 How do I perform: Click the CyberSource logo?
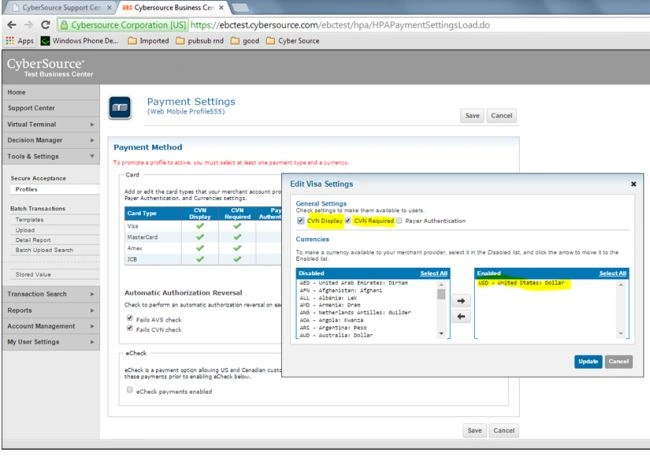(46, 64)
